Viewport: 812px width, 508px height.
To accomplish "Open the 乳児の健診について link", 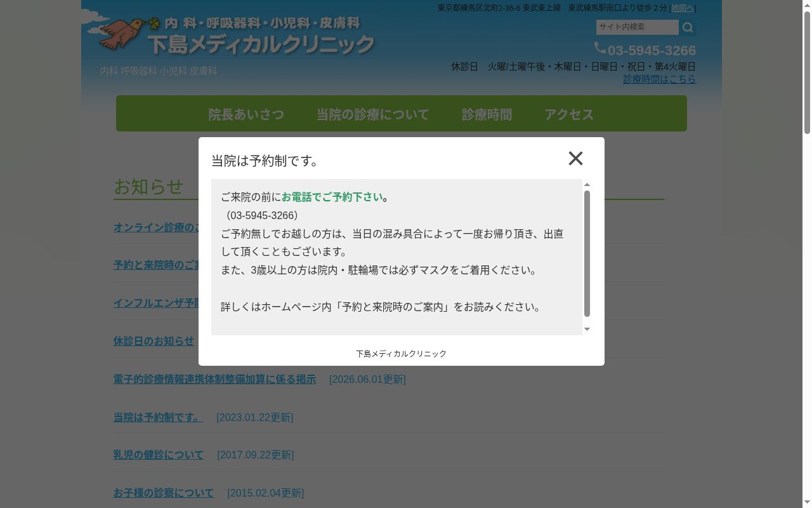I will point(159,455).
